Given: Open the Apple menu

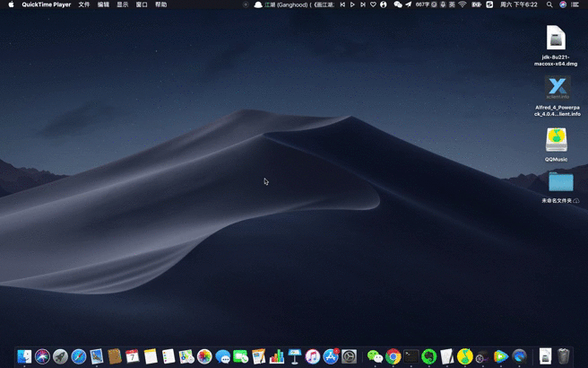Looking at the screenshot, I should tap(11, 4).
